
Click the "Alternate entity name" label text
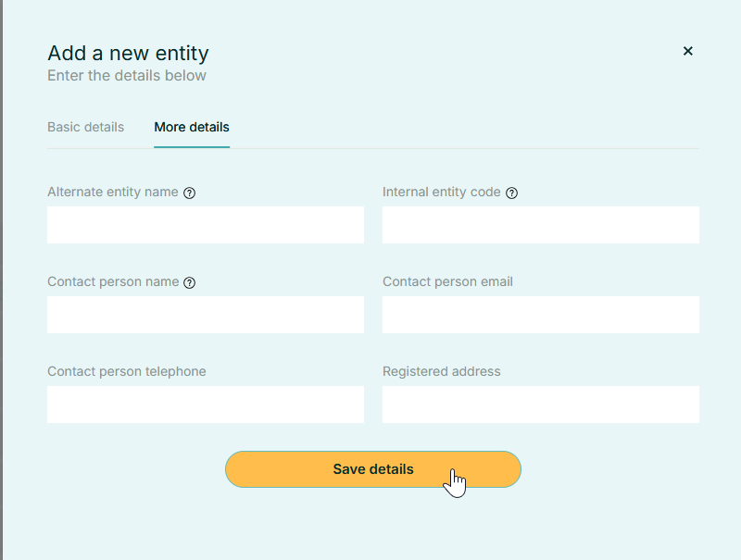[112, 193]
